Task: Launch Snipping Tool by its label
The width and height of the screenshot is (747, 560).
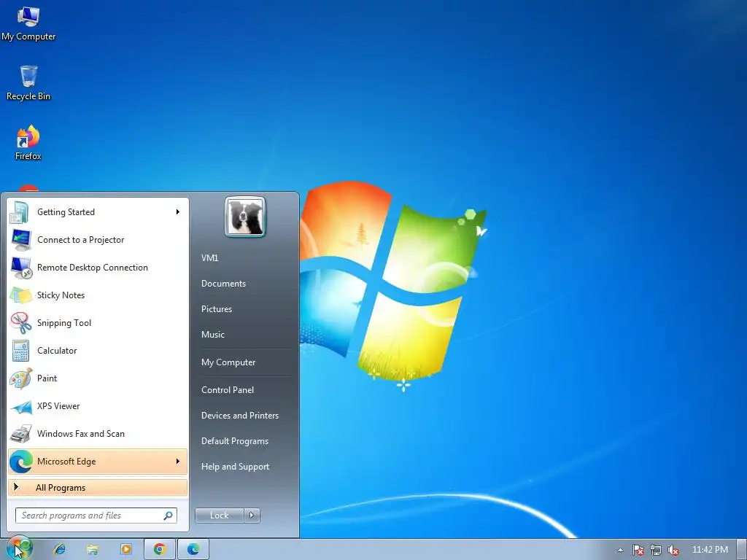Action: 64,323
